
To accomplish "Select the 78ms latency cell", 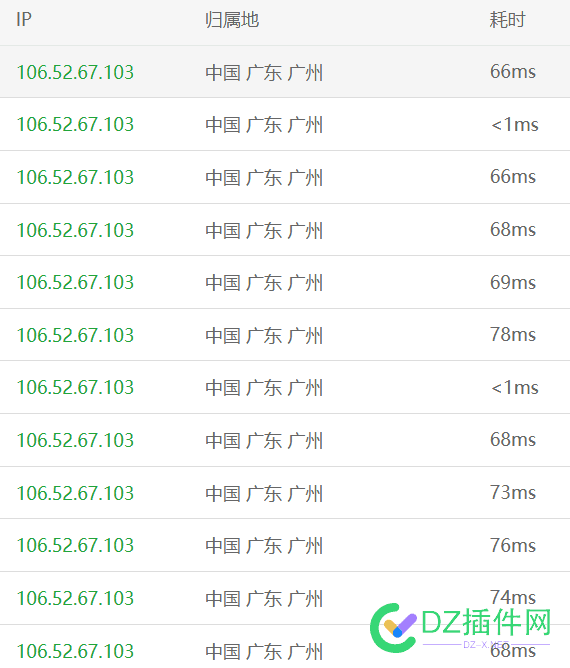I will (513, 334).
